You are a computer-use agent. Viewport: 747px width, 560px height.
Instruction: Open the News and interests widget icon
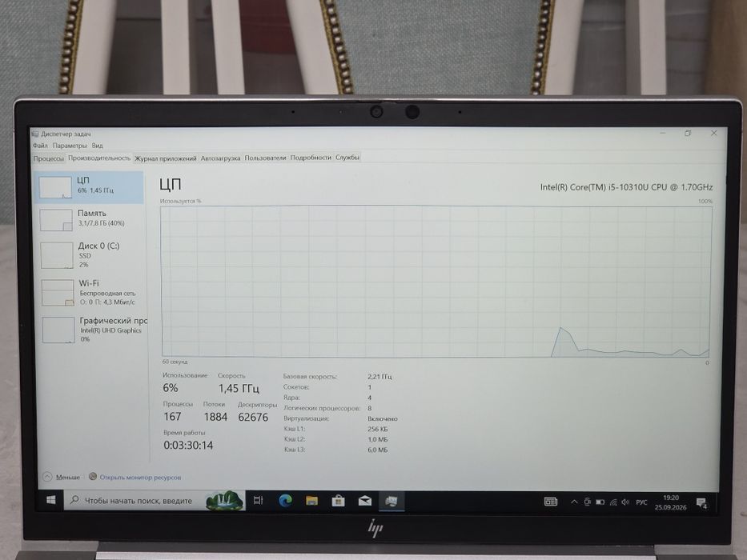(551, 502)
